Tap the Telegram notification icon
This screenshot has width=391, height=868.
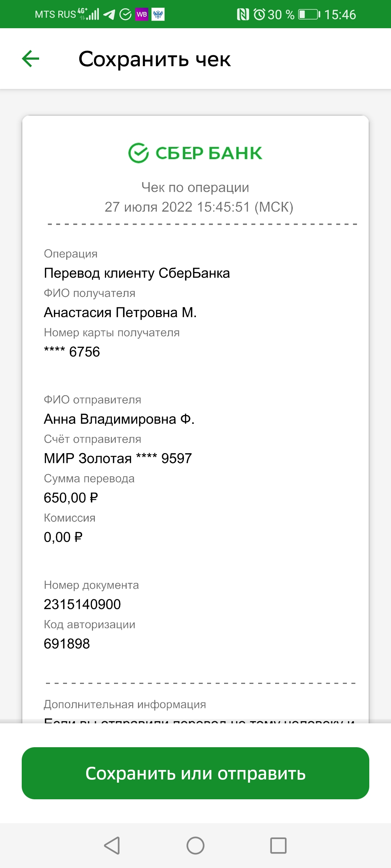(x=109, y=14)
